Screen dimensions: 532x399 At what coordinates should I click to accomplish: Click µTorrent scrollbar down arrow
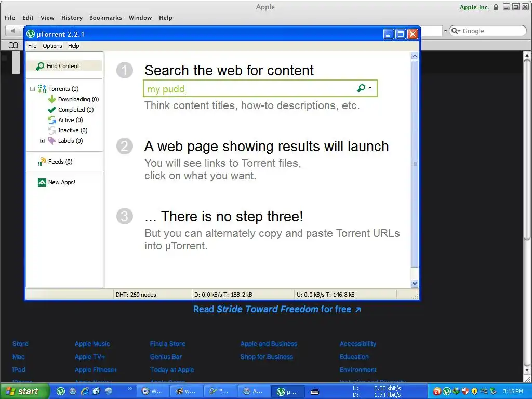(x=415, y=283)
